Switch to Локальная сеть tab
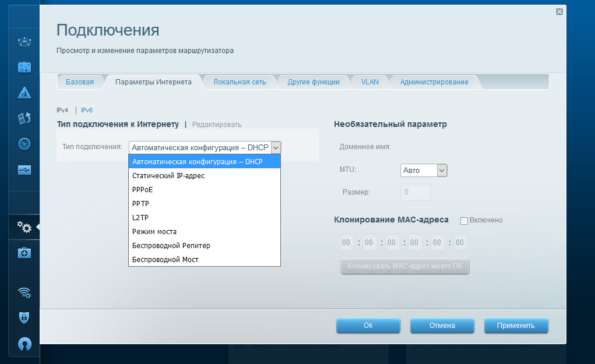 [x=240, y=82]
